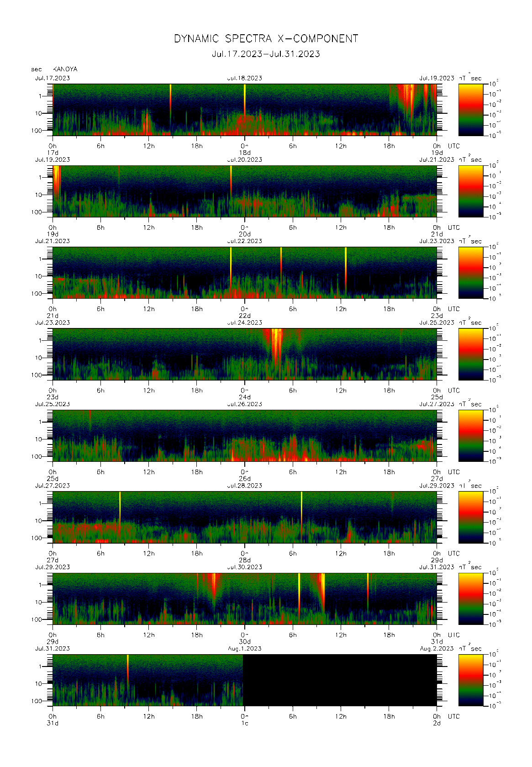Click the yellow spike in the Jul.31 spectrogram
Viewport: 532px width, 767px height.
pyautogui.click(x=127, y=669)
